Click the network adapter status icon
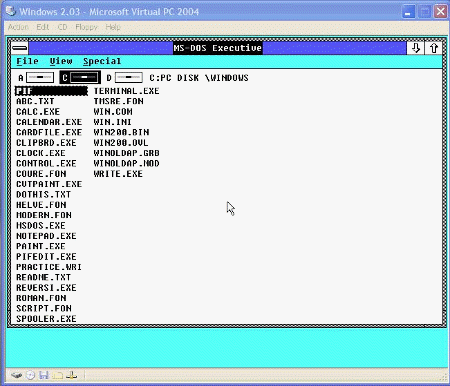 [x=71, y=376]
